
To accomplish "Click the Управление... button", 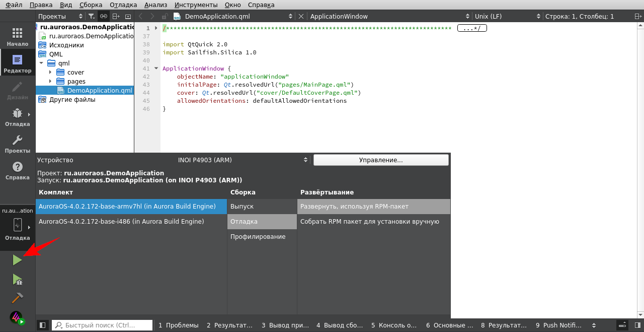I will [380, 160].
